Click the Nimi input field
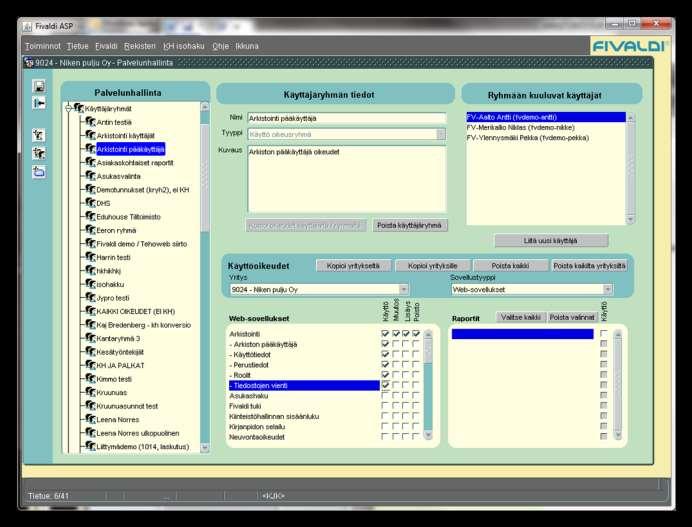 347,118
